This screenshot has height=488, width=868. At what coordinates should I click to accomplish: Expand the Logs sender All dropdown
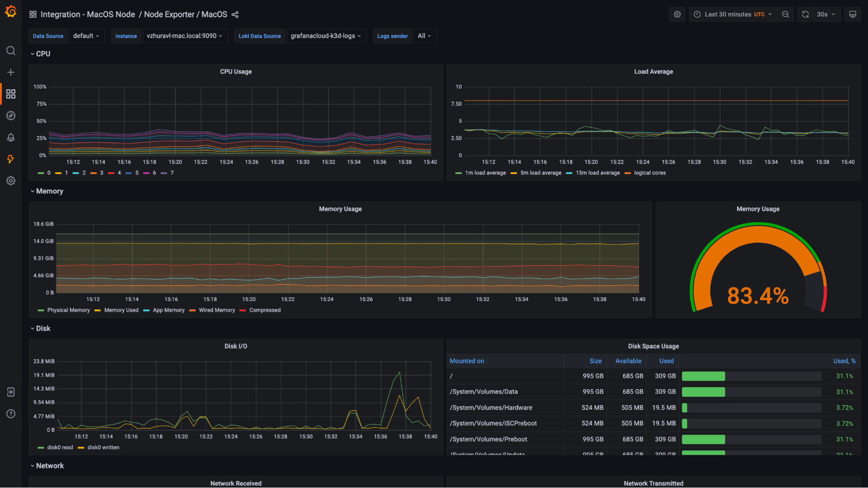pos(424,36)
